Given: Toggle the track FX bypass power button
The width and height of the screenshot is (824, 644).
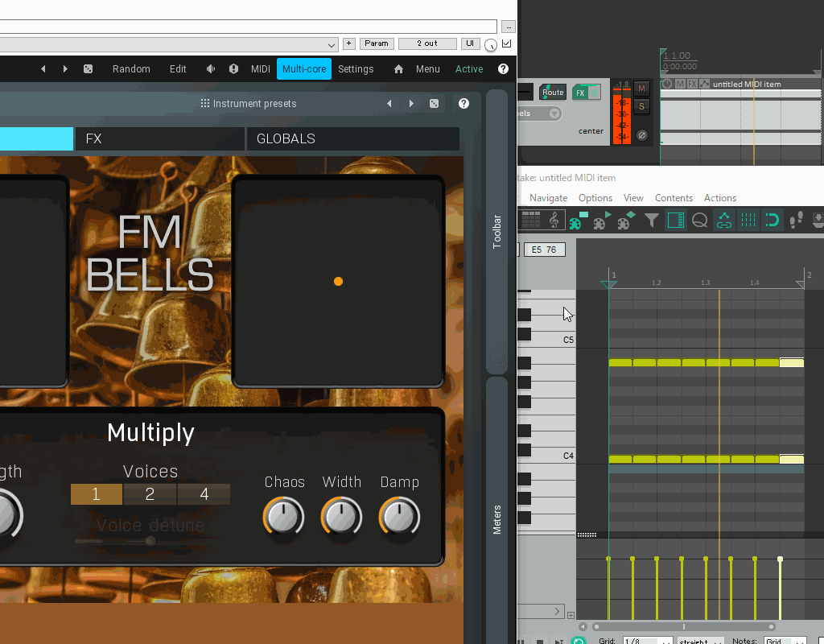Looking at the screenshot, I should (x=595, y=93).
